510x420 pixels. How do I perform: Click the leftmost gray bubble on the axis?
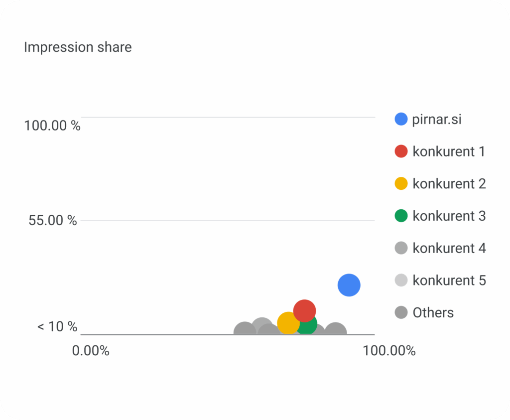[x=245, y=328]
